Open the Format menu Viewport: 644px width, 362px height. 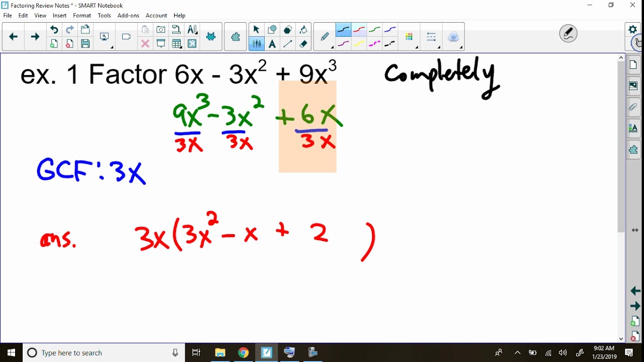(x=82, y=16)
